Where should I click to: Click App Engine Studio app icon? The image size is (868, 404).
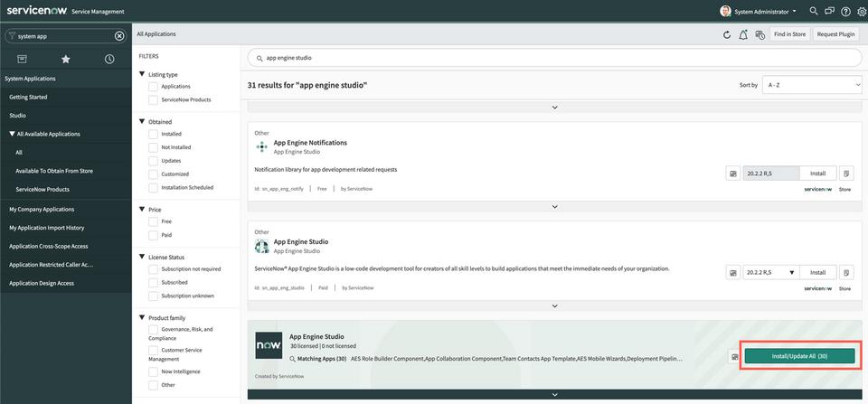tap(262, 246)
